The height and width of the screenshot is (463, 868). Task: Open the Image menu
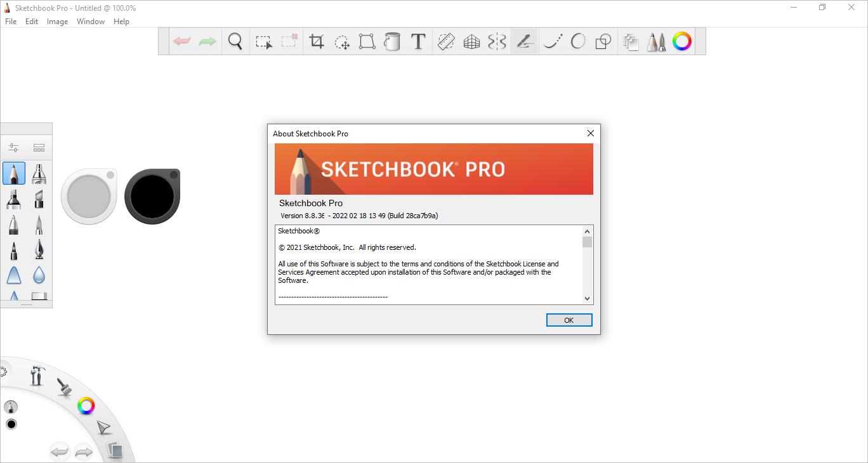(57, 21)
